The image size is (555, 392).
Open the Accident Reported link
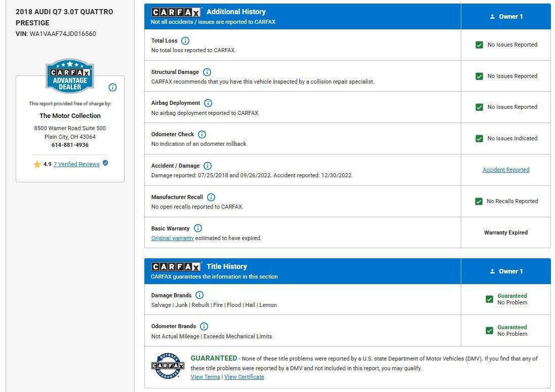click(506, 170)
